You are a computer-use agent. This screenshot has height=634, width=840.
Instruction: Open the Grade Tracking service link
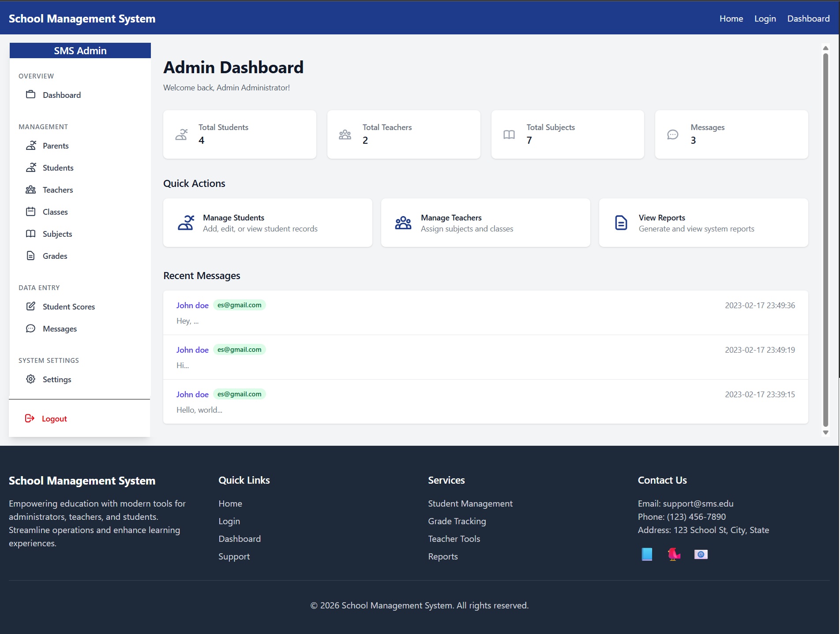(457, 521)
